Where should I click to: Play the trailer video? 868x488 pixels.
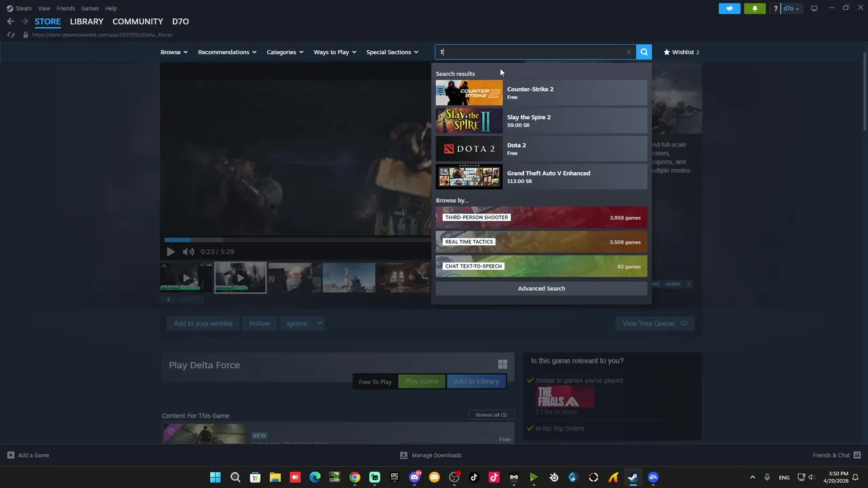coord(170,251)
